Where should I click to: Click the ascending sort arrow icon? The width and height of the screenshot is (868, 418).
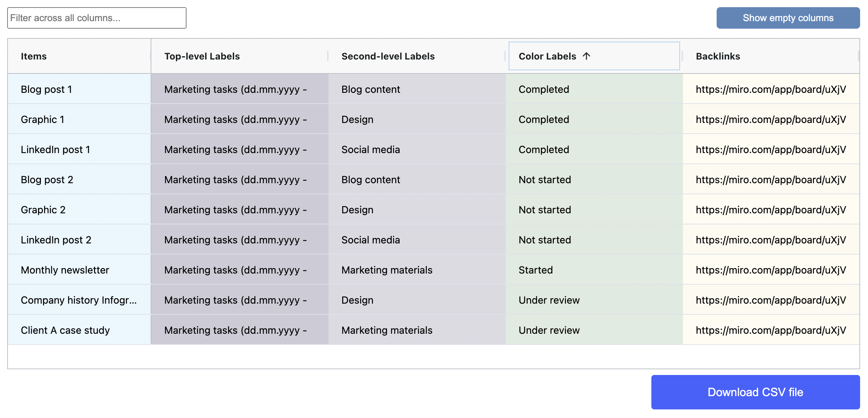tap(586, 56)
